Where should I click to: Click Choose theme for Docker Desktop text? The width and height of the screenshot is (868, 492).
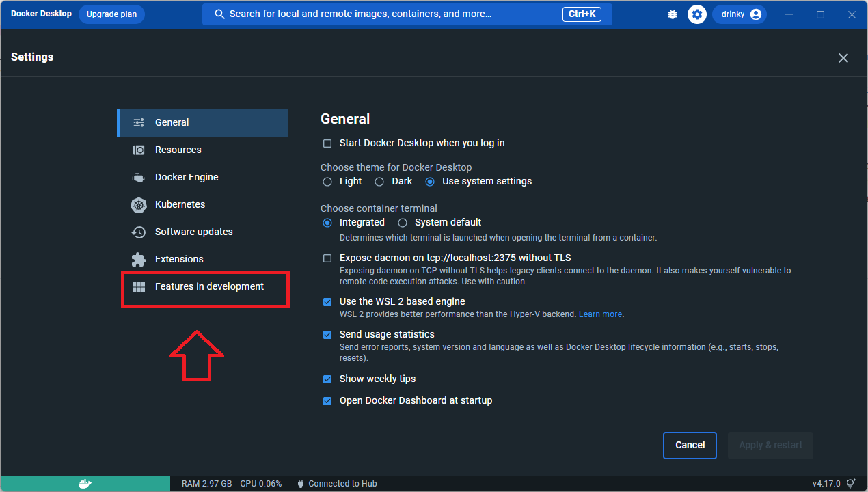(396, 167)
